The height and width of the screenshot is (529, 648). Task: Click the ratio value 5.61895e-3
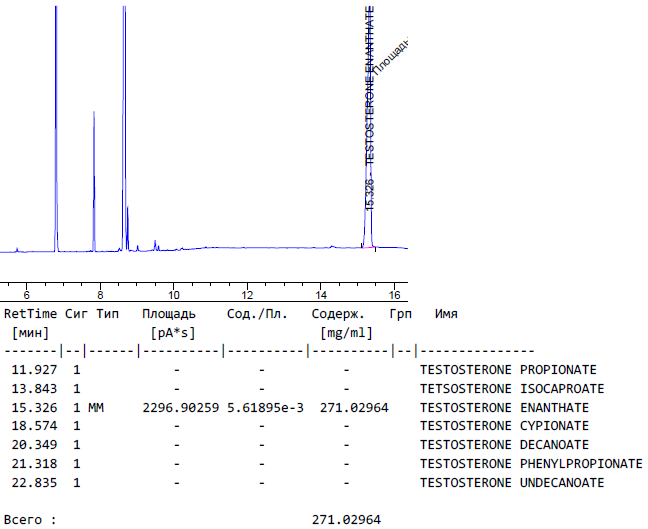click(x=265, y=408)
